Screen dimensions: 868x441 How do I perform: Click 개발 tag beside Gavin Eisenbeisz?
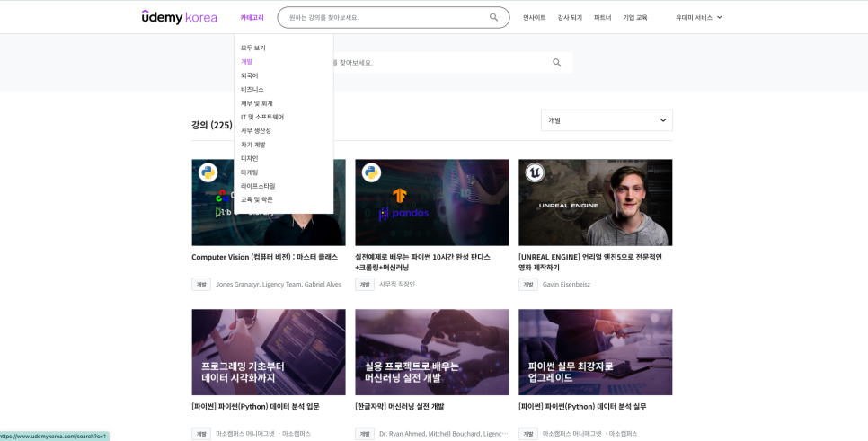(528, 285)
